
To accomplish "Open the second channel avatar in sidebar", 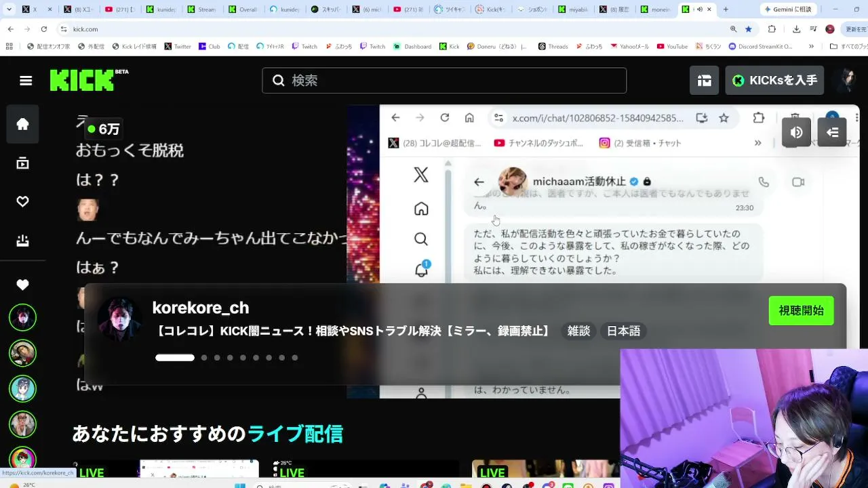I will 23,353.
